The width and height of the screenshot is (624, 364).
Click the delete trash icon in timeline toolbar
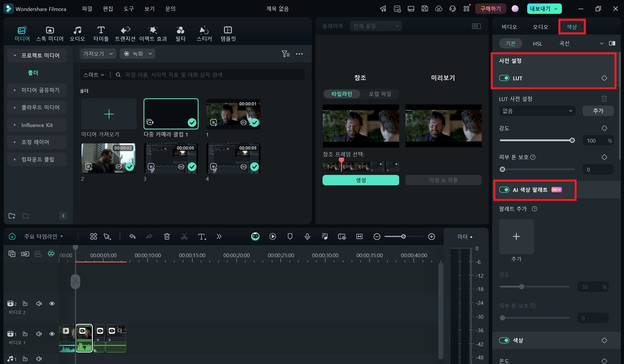coord(167,237)
